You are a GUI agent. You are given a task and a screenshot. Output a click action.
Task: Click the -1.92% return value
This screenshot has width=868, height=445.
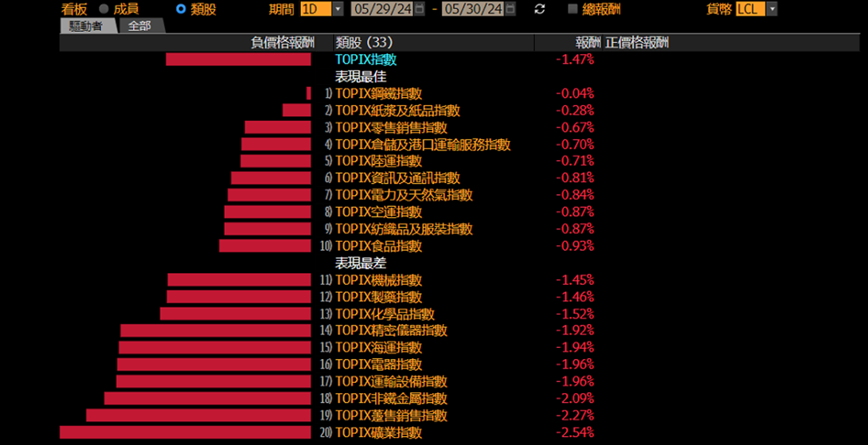click(x=575, y=330)
